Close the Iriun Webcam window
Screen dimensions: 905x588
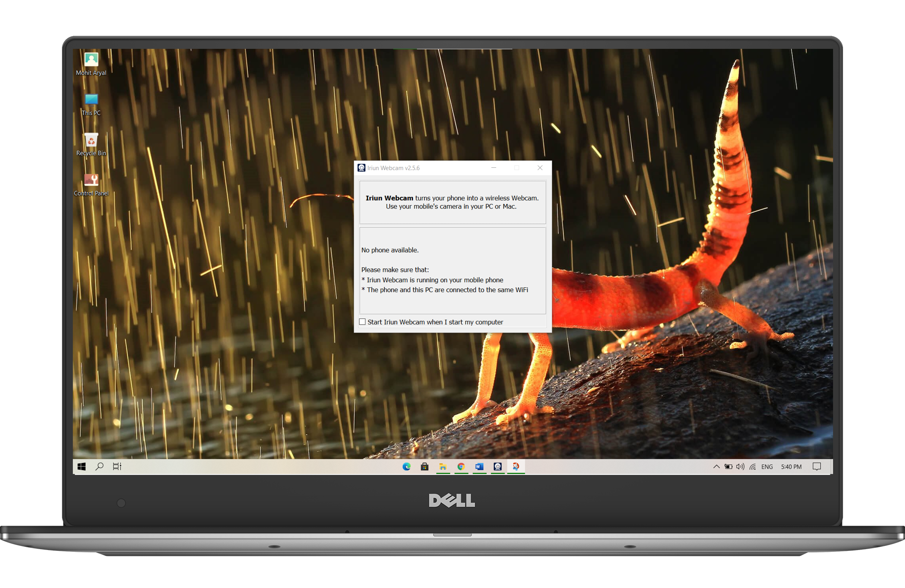(540, 168)
